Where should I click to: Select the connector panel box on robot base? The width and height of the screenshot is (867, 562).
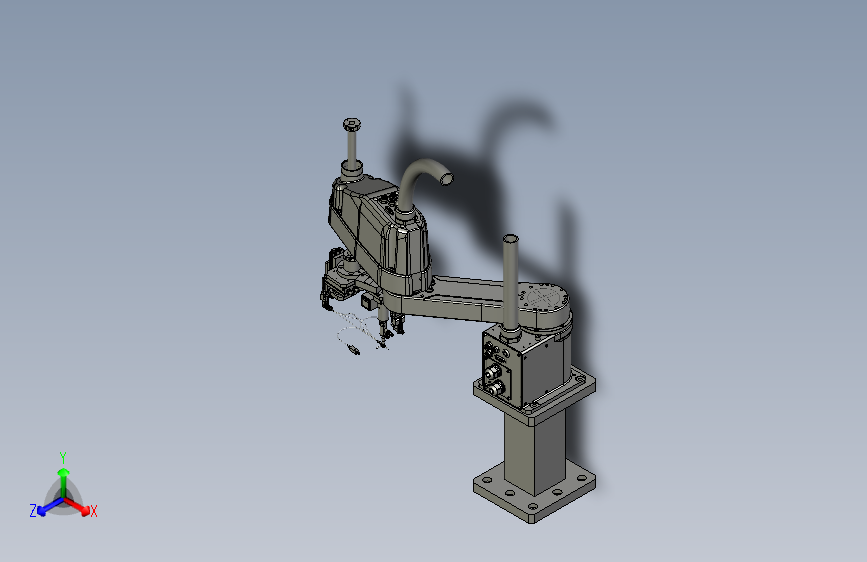502,367
